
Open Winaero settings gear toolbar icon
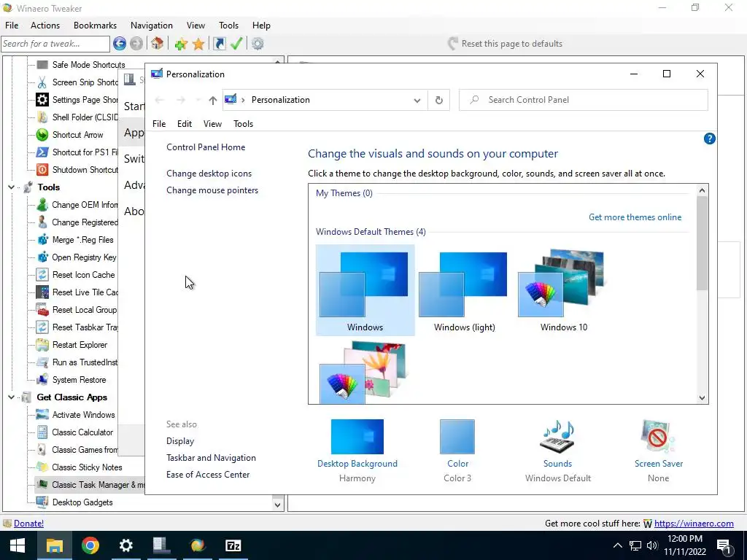coord(258,44)
